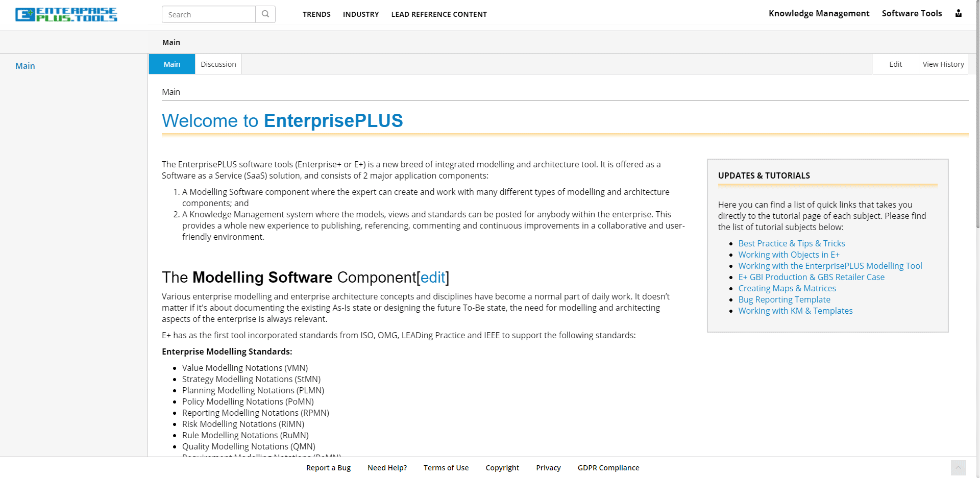Screen dimensions: 980x478
Task: Select the Main tab
Action: (172, 64)
